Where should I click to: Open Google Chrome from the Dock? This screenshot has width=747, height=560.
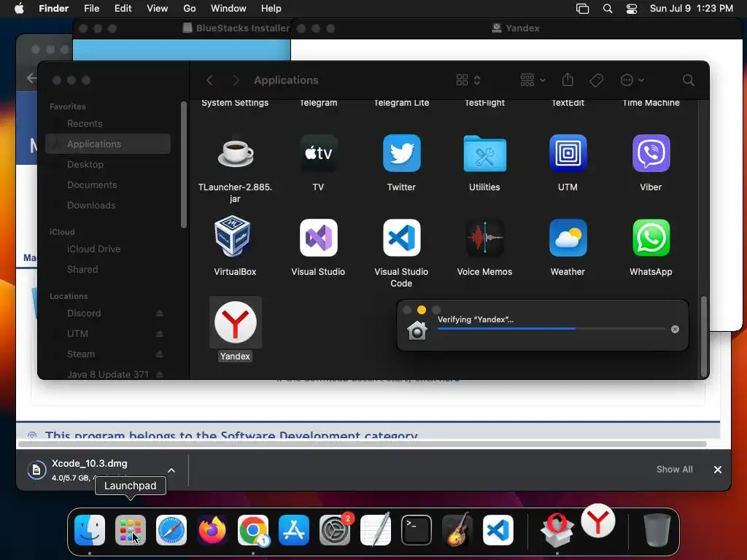click(253, 530)
